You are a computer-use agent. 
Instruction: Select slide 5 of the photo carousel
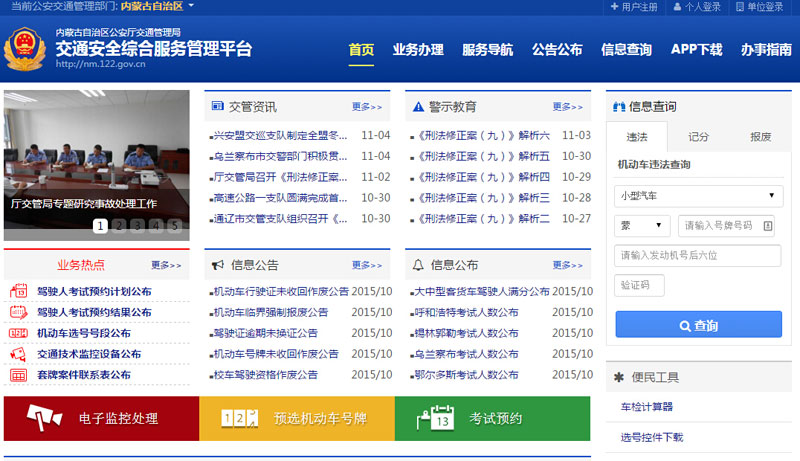(175, 225)
